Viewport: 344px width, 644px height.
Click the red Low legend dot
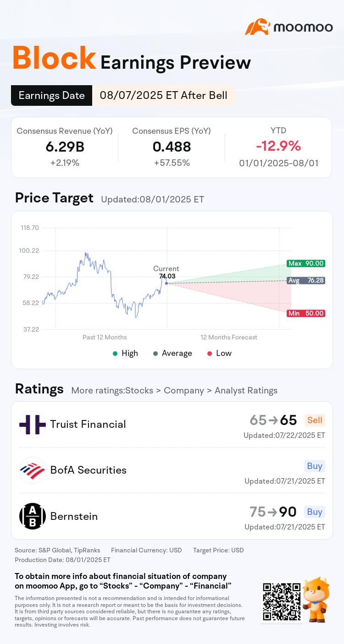point(210,353)
